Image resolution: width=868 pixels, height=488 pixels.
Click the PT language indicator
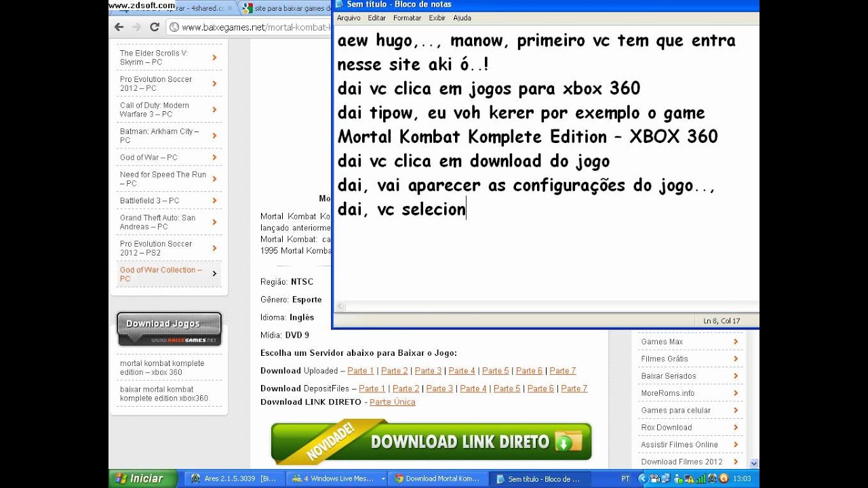(625, 479)
